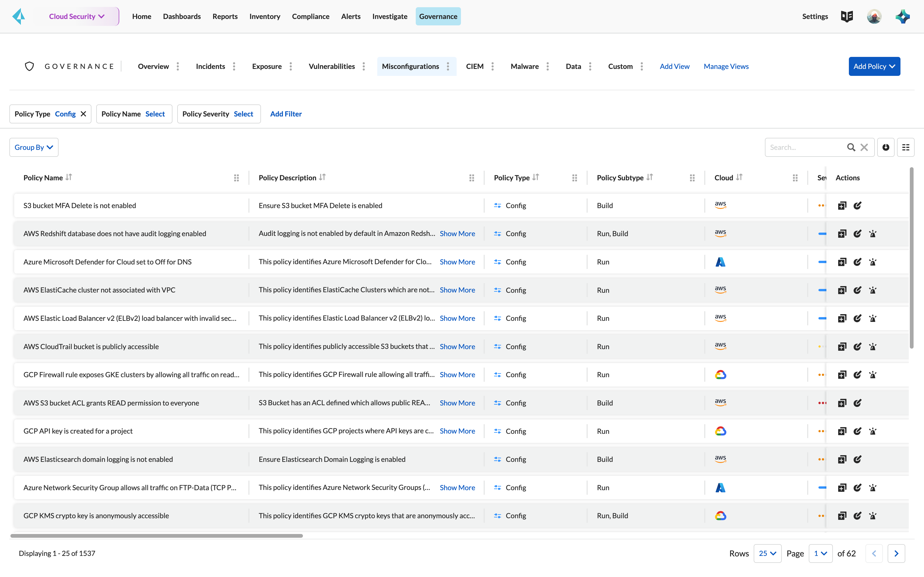Viewport: 924px width, 577px height.
Task: Click Add Policy button
Action: pyautogui.click(x=874, y=66)
